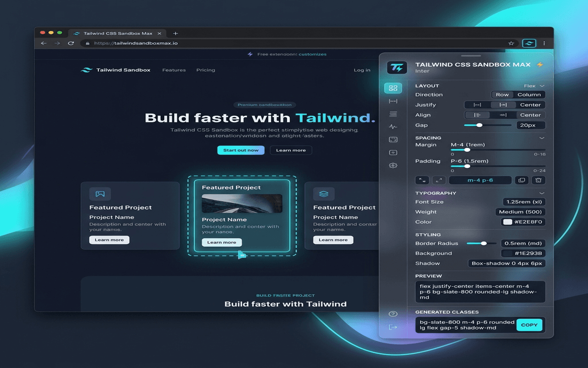Click the Tailwind Sandbox site logo
This screenshot has height=368, width=588.
point(116,70)
